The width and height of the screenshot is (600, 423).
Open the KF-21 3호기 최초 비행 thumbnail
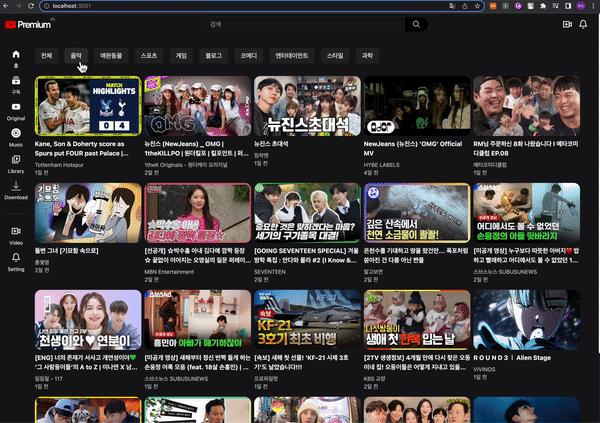pos(307,320)
